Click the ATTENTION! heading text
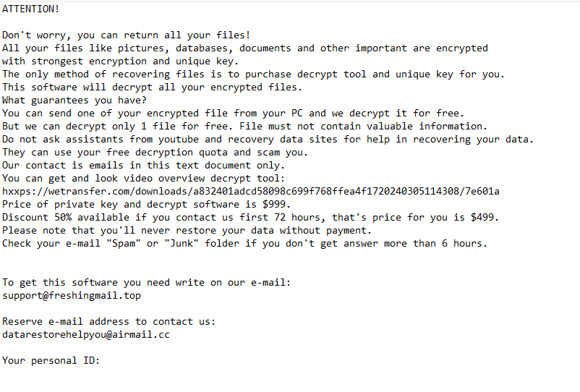Screen dimensions: 580x392 (x=30, y=9)
